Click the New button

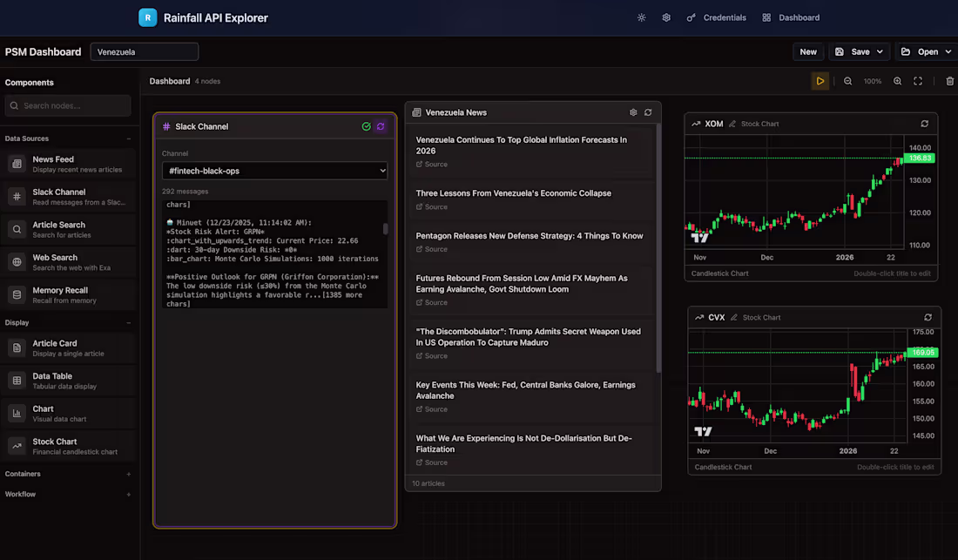(807, 52)
